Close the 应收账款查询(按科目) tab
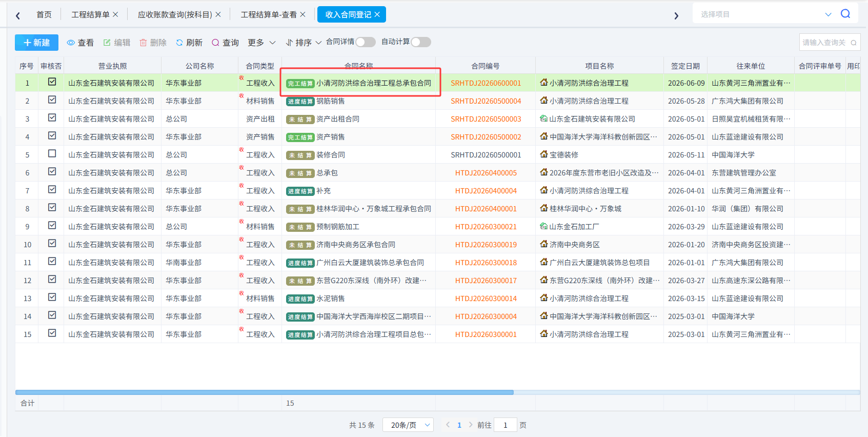This screenshot has height=437, width=868. click(218, 14)
